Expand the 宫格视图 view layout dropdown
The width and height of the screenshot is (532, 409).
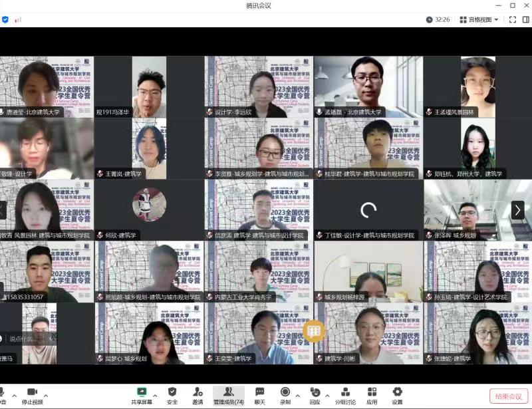[479, 20]
